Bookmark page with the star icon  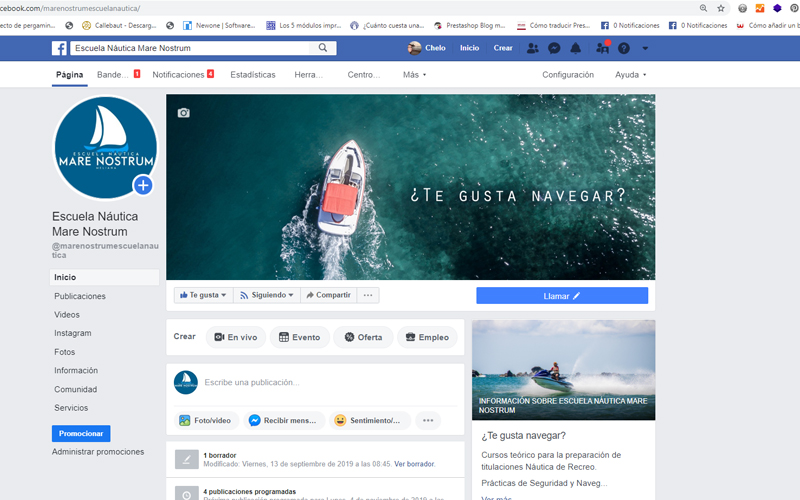tap(721, 8)
